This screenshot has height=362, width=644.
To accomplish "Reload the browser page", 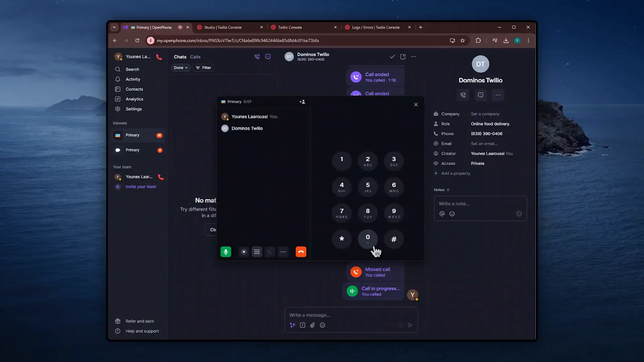I will click(137, 41).
